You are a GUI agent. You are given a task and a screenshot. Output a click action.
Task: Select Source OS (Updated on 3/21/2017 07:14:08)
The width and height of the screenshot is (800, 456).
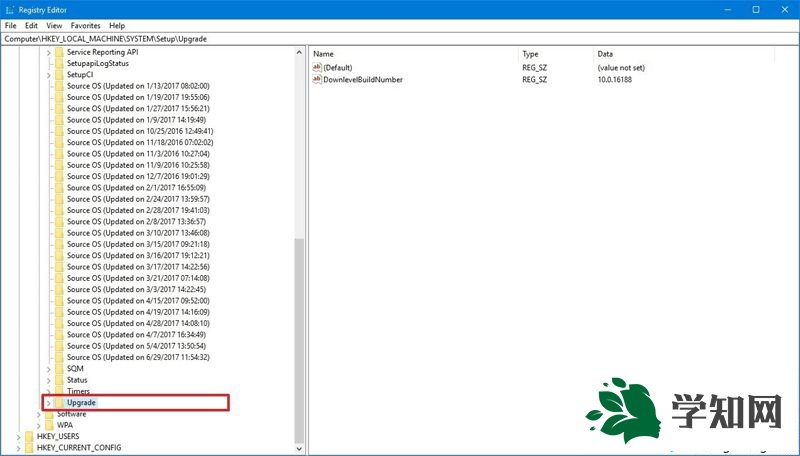[x=138, y=278]
